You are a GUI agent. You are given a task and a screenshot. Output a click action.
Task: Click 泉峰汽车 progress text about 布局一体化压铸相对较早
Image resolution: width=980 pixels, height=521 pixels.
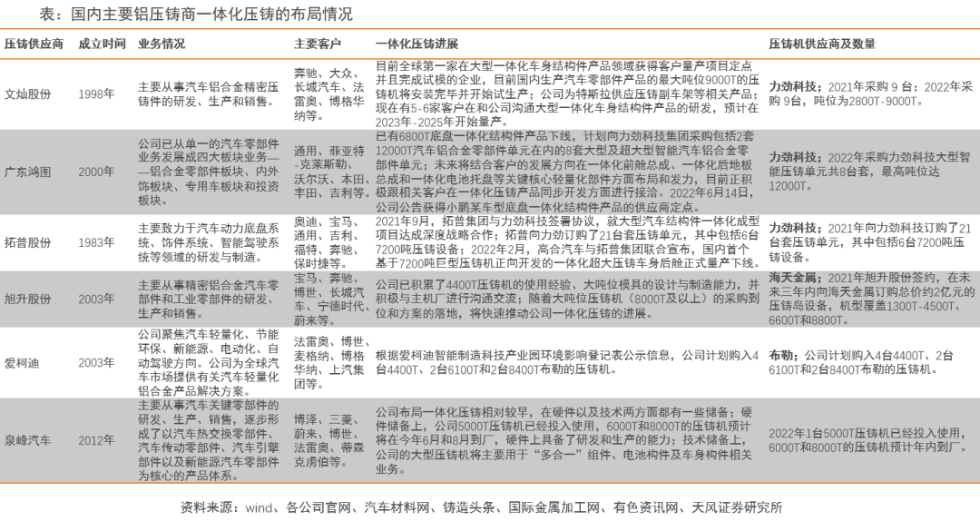pyautogui.click(x=563, y=440)
